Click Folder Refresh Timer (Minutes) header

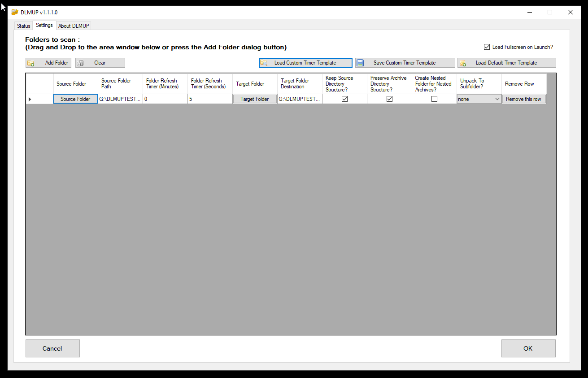(165, 84)
